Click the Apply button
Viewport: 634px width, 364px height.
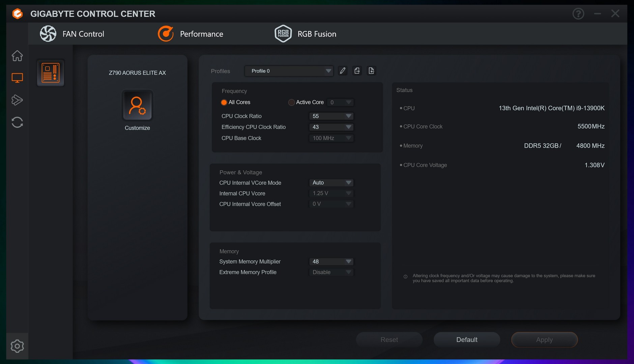(x=544, y=340)
